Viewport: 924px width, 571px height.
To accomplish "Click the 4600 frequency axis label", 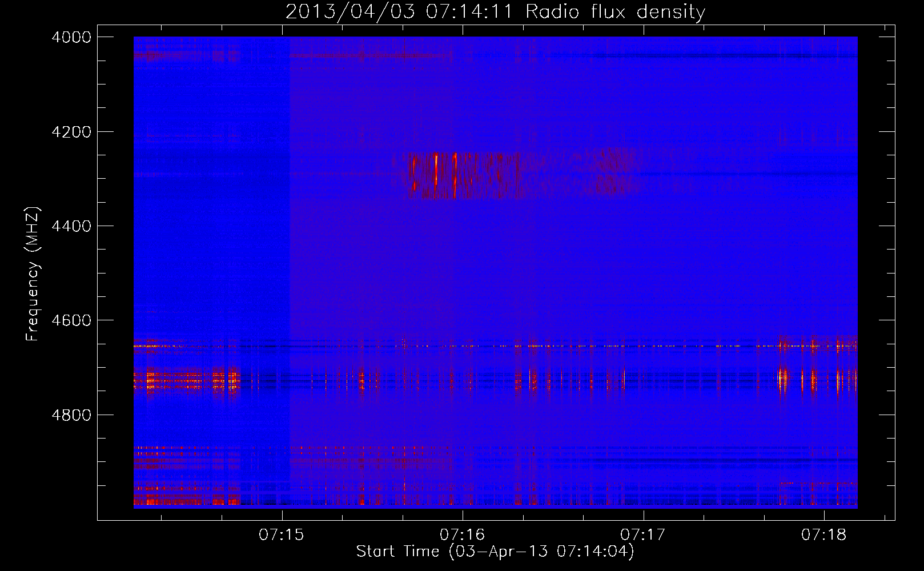I will [71, 320].
